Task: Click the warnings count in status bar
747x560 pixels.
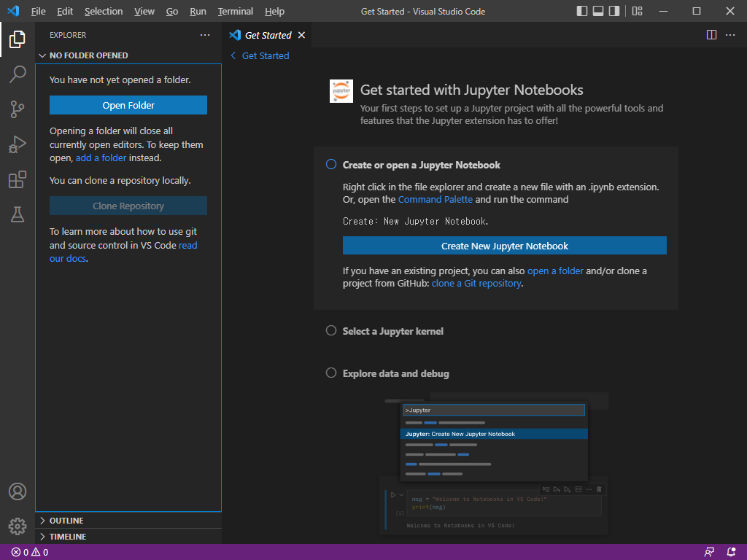Action: (40, 553)
